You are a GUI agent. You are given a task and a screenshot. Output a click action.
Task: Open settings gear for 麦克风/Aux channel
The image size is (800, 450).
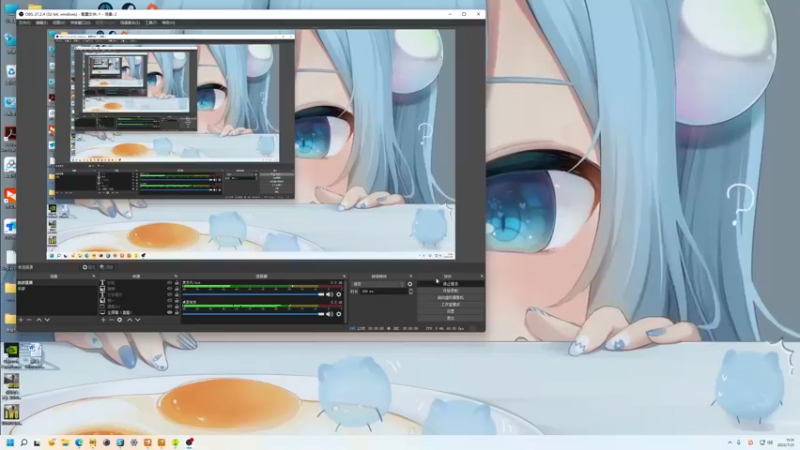339,294
